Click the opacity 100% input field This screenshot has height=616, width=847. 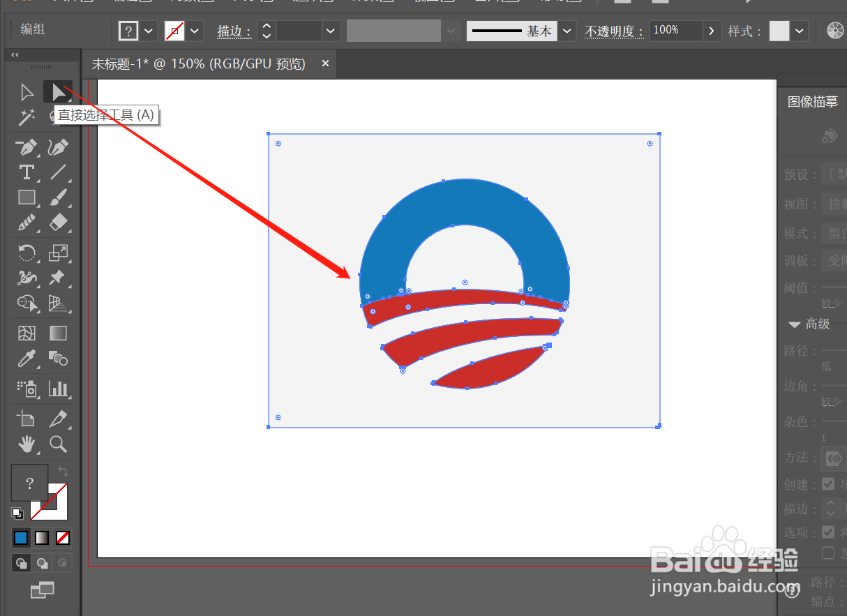click(x=675, y=31)
